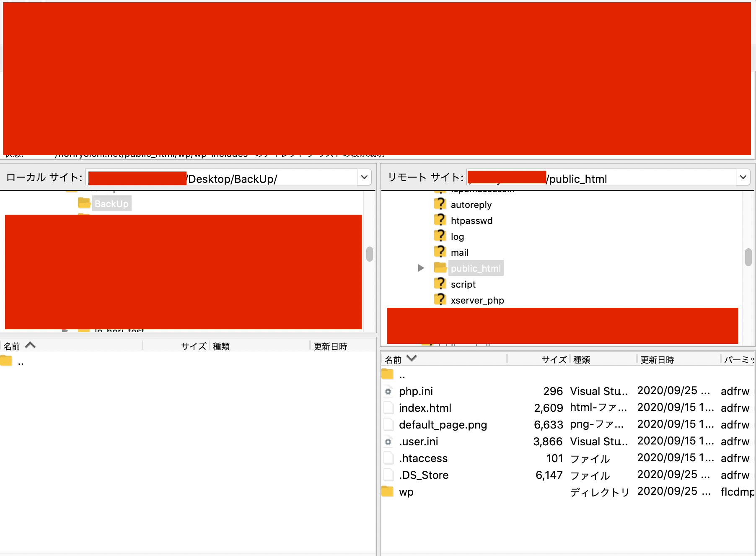Select htpasswd in remote tree
Image resolution: width=756 pixels, height=556 pixels.
[471, 221]
